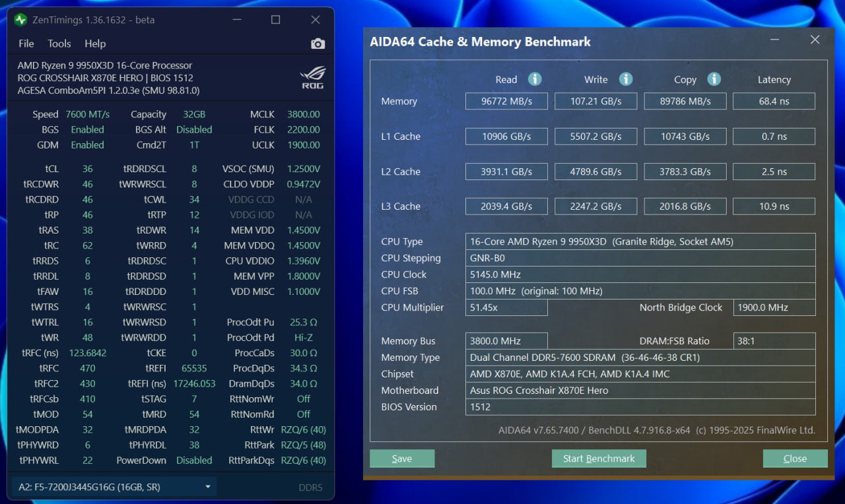Click the Close button in AIDA64
845x504 pixels.
tap(795, 458)
